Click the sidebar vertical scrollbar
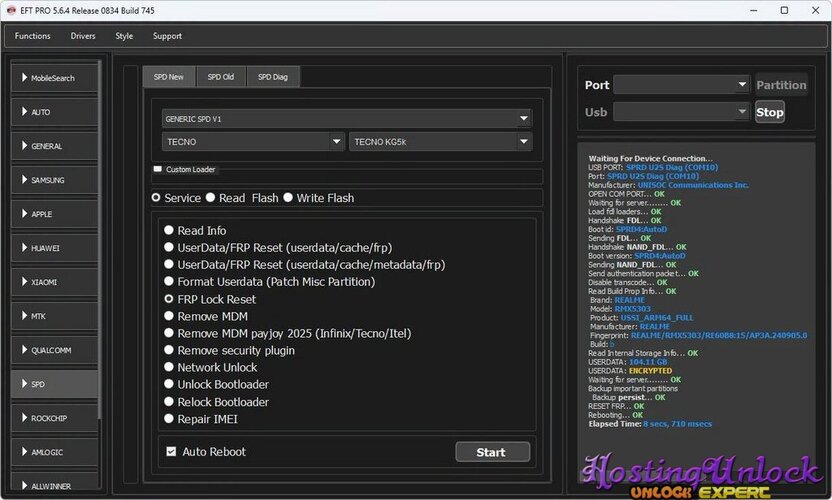 [100, 239]
